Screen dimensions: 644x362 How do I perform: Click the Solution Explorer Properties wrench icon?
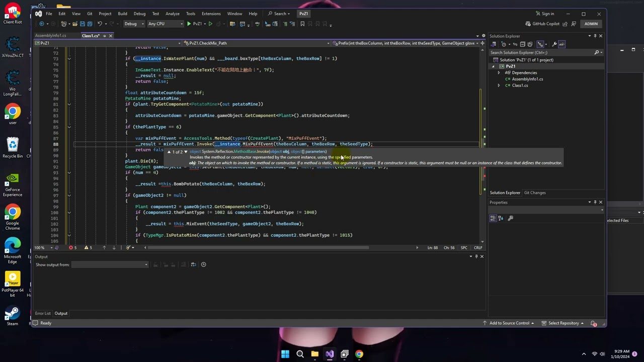point(554,44)
